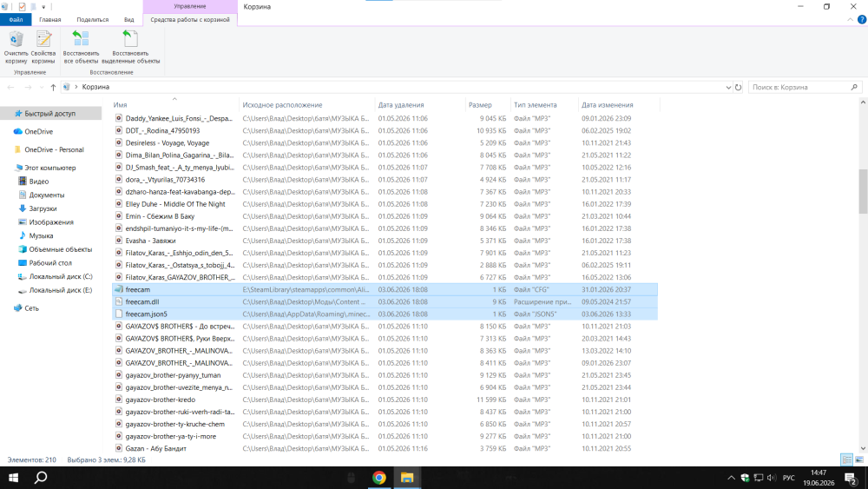Viewport: 868px width, 489px height.
Task: Refresh the Корзина folder view
Action: [x=738, y=87]
